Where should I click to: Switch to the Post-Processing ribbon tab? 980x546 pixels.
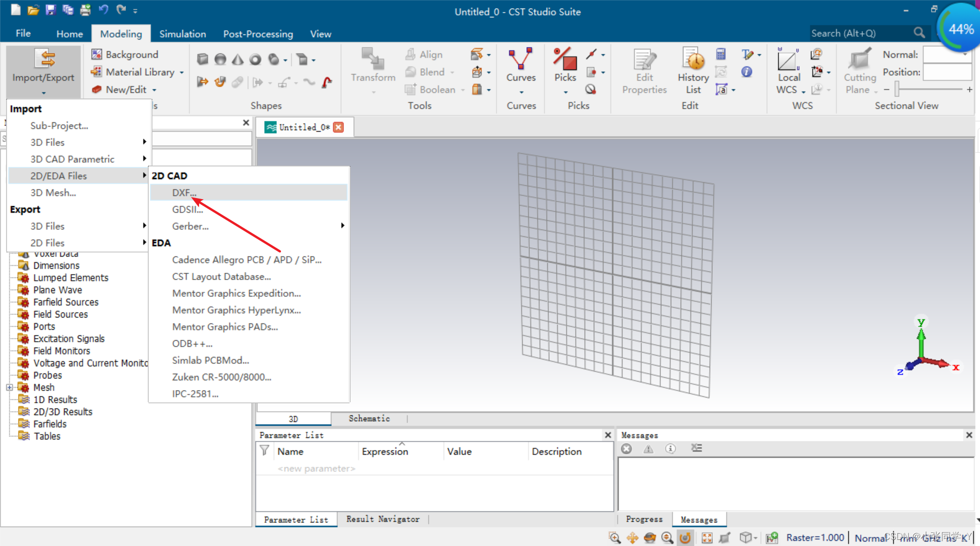pos(258,34)
